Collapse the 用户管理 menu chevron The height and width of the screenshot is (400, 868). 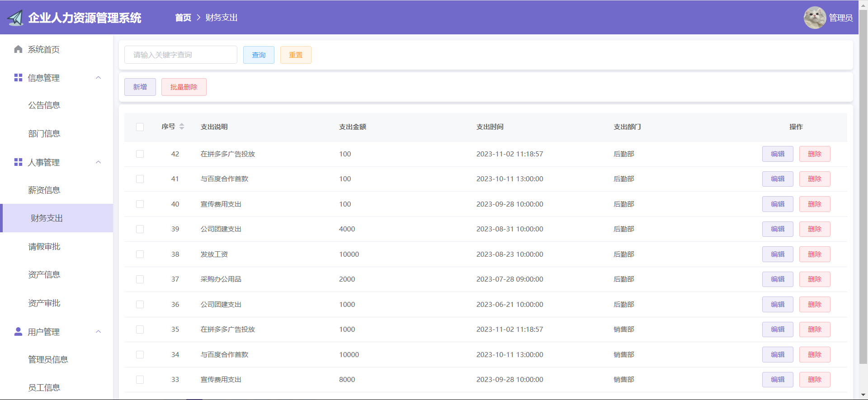pyautogui.click(x=99, y=332)
